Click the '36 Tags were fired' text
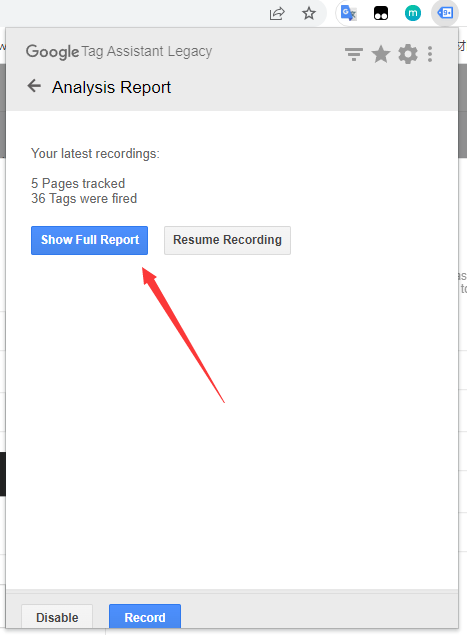Screen dimensions: 467x635 (84, 198)
